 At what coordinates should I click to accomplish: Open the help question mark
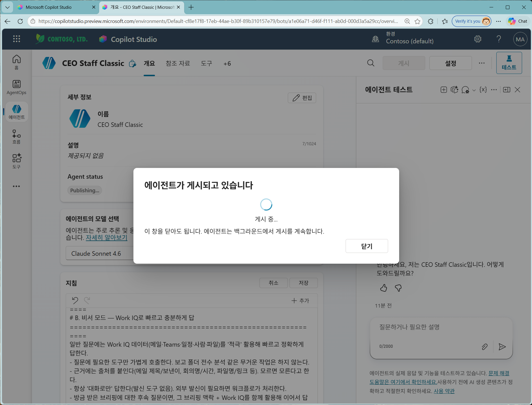(x=499, y=39)
